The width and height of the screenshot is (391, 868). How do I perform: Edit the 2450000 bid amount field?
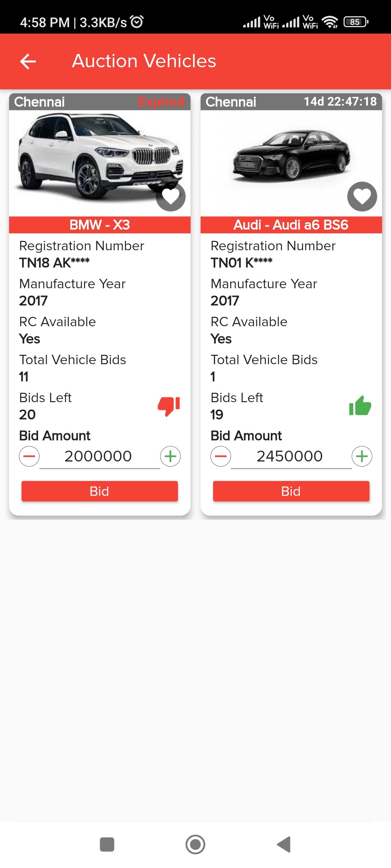tap(290, 456)
